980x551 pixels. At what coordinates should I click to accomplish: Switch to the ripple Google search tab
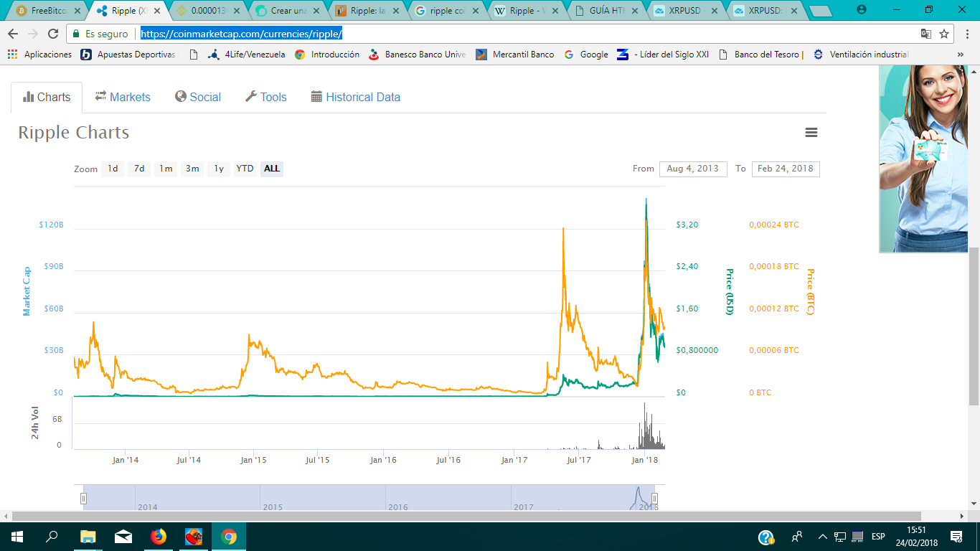click(x=444, y=11)
